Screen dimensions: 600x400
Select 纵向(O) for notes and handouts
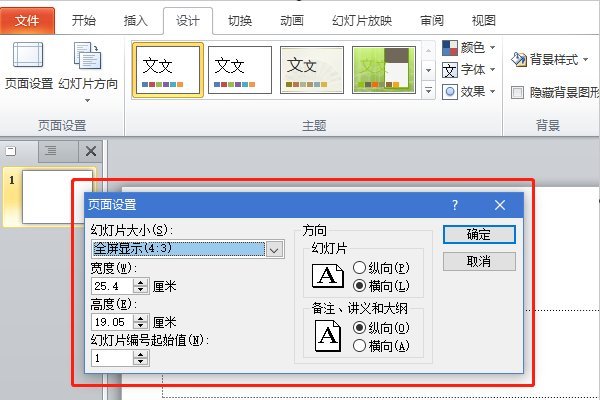tap(381, 328)
